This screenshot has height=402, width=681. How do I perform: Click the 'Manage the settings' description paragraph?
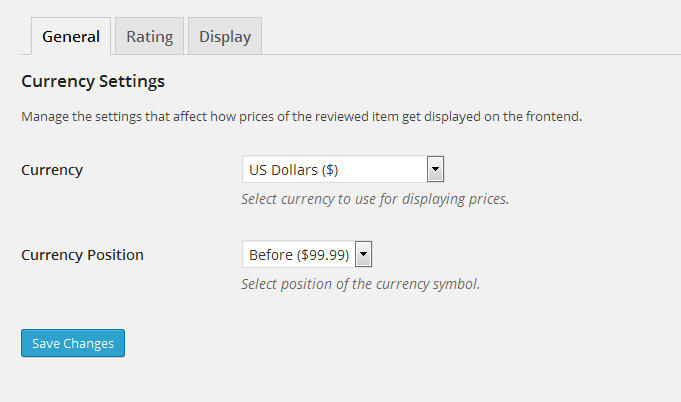click(x=301, y=117)
